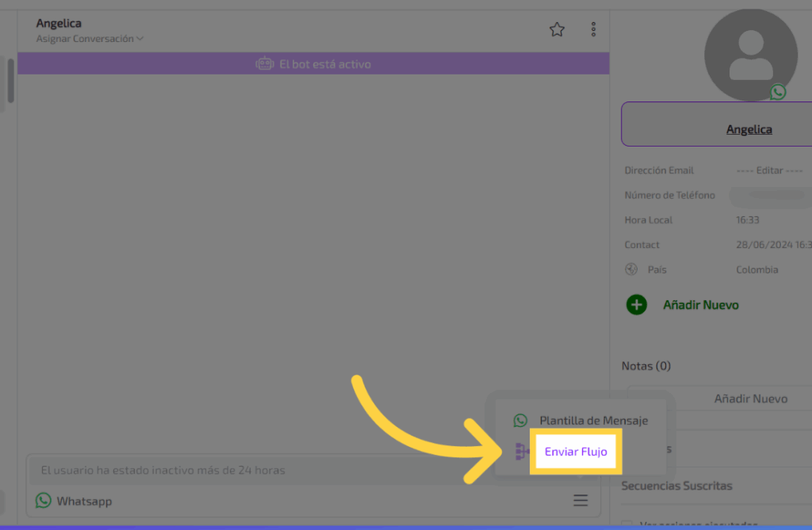812x530 pixels.
Task: Click the globe icon beside País
Action: coord(631,269)
